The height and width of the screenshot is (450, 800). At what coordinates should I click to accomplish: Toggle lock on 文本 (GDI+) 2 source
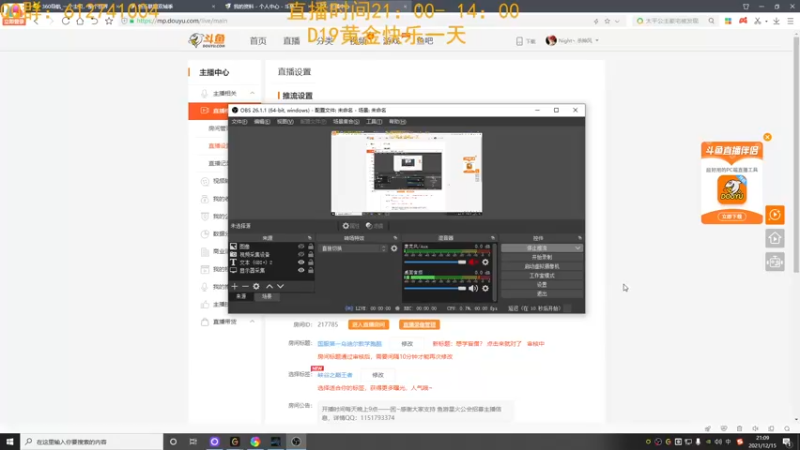pos(310,262)
